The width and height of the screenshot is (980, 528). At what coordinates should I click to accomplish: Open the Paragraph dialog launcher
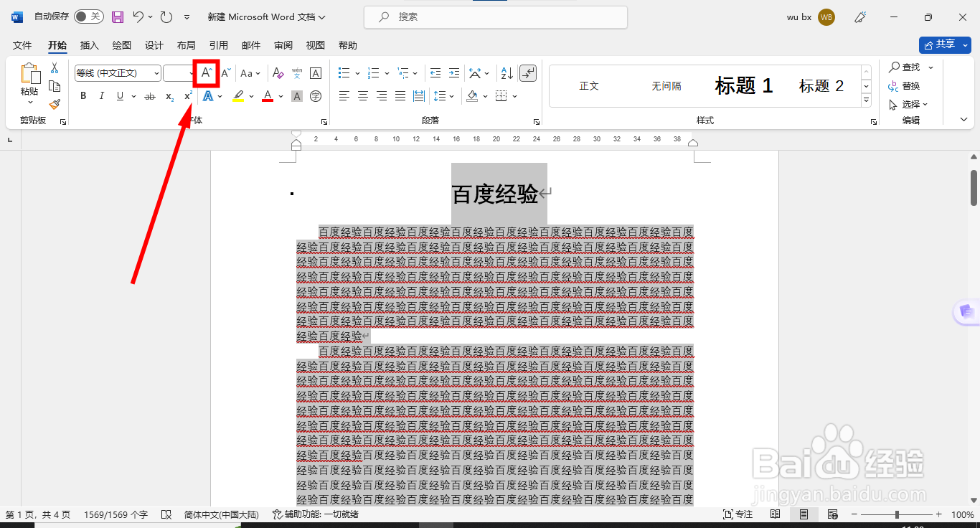537,122
